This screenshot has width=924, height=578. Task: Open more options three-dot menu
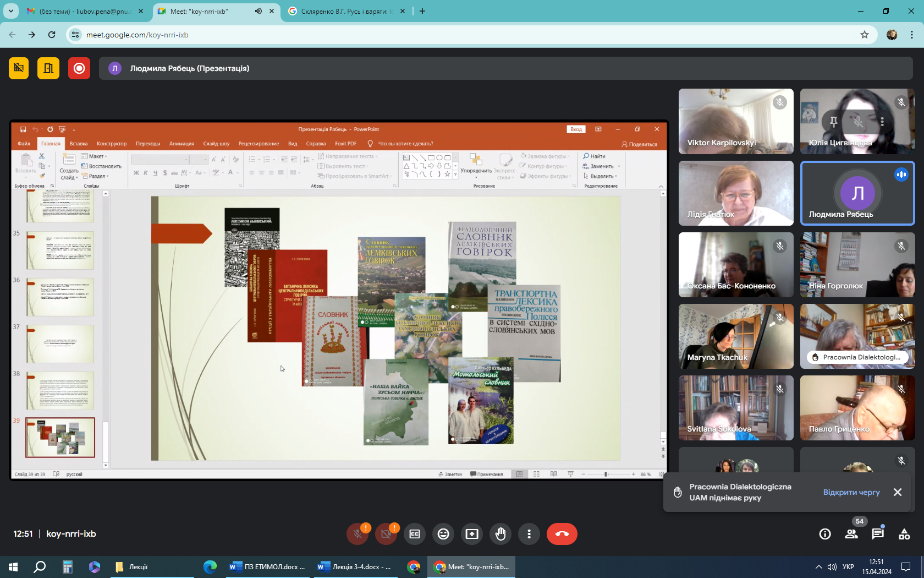(529, 534)
